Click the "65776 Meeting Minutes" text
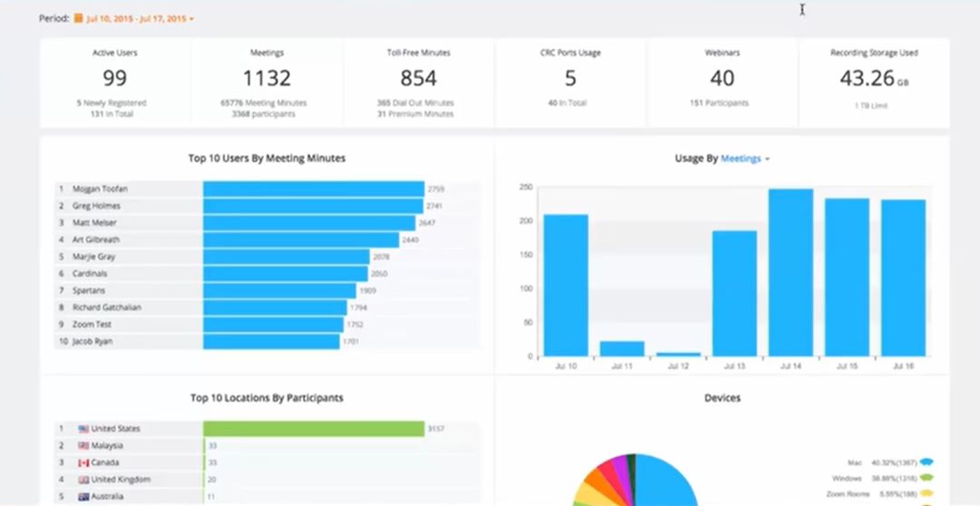 click(x=263, y=103)
